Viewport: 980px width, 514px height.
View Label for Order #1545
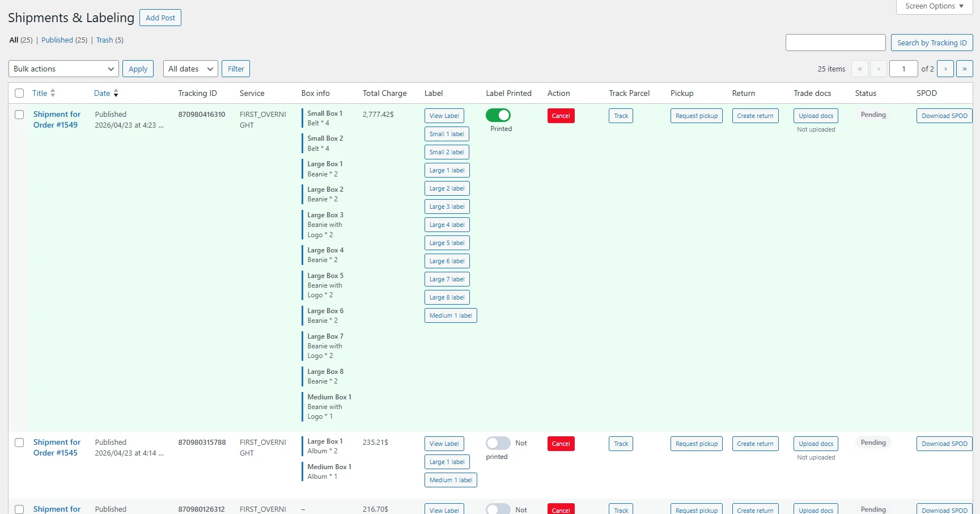(444, 444)
